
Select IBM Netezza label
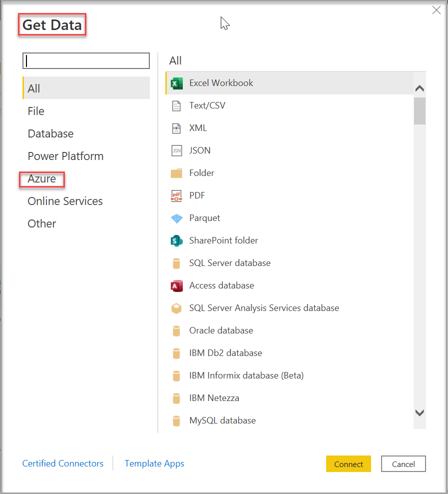coord(214,398)
